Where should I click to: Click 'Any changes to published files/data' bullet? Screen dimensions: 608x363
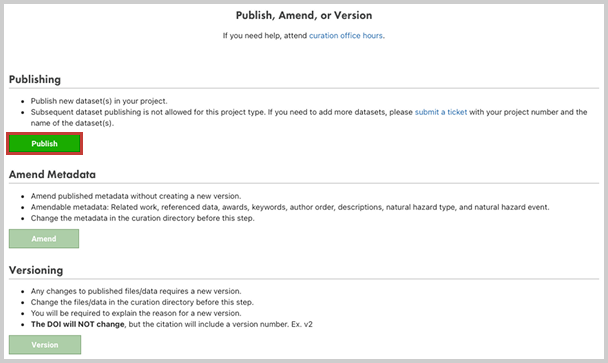(x=136, y=291)
